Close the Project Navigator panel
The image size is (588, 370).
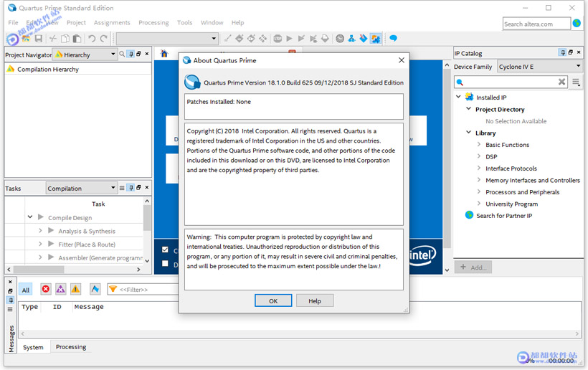click(x=147, y=54)
